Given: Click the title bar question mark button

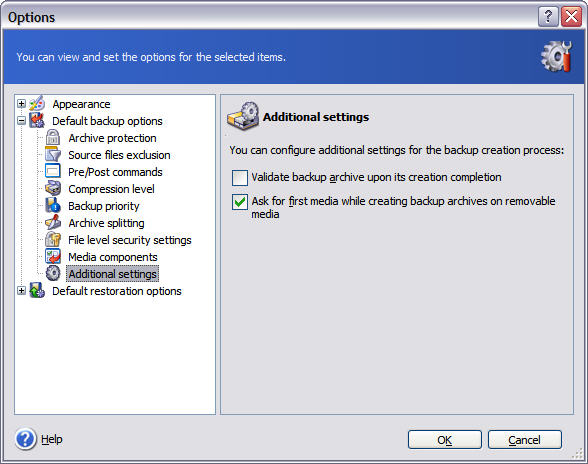Looking at the screenshot, I should [548, 17].
